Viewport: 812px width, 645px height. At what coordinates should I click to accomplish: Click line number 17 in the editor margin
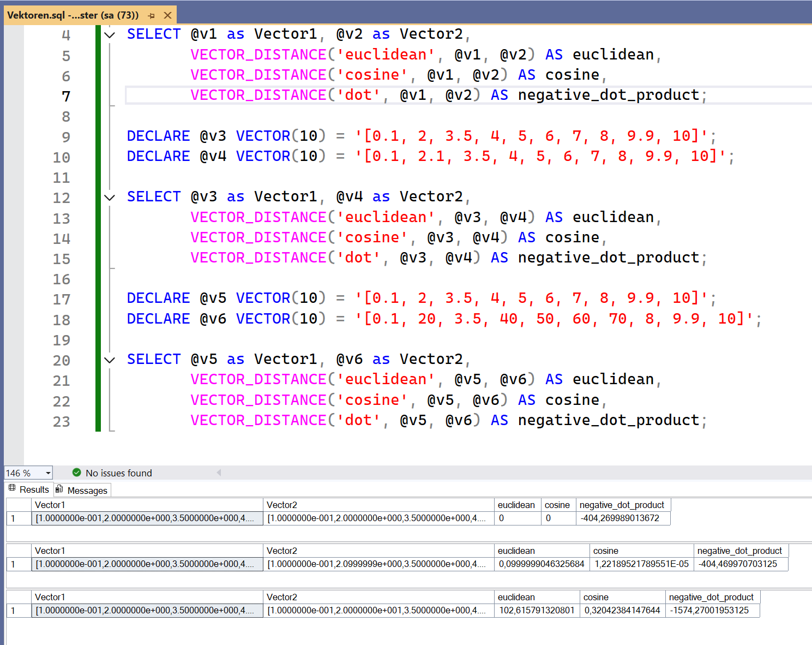pos(62,299)
